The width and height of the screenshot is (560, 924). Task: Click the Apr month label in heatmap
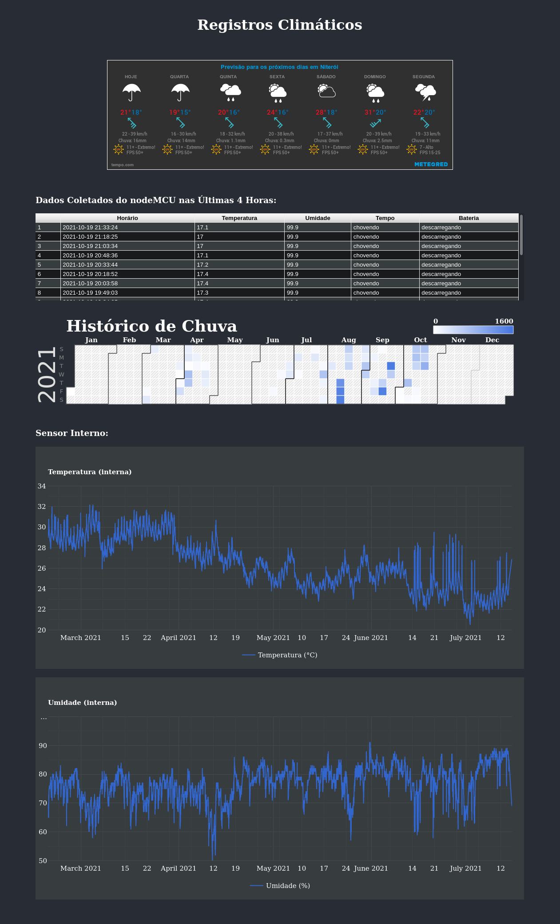click(197, 340)
